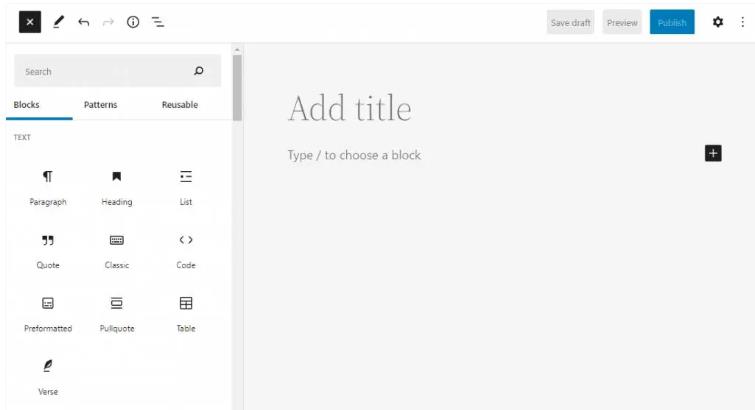Insert a Paragraph block

coord(47,186)
